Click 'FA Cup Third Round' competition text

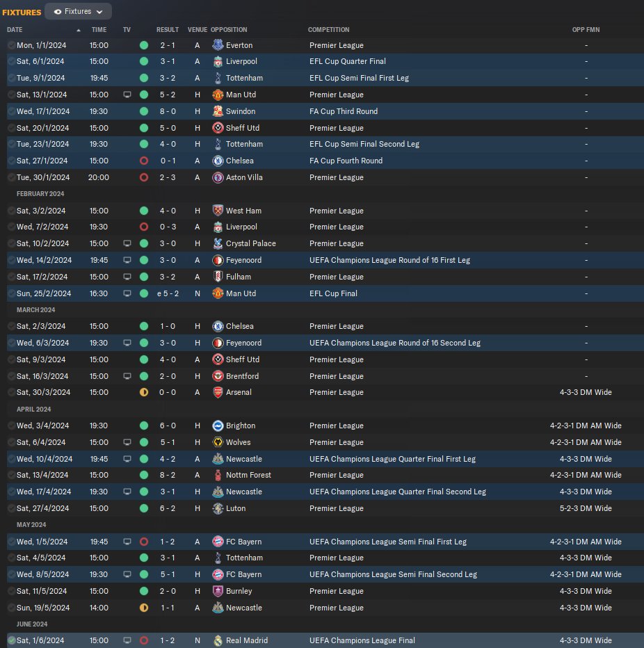click(x=344, y=111)
